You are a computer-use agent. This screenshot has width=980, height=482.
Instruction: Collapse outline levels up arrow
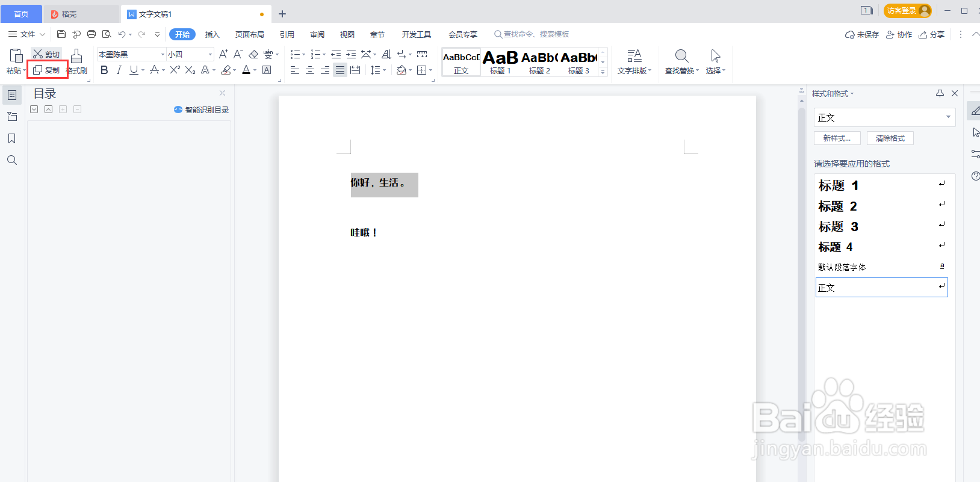point(48,109)
